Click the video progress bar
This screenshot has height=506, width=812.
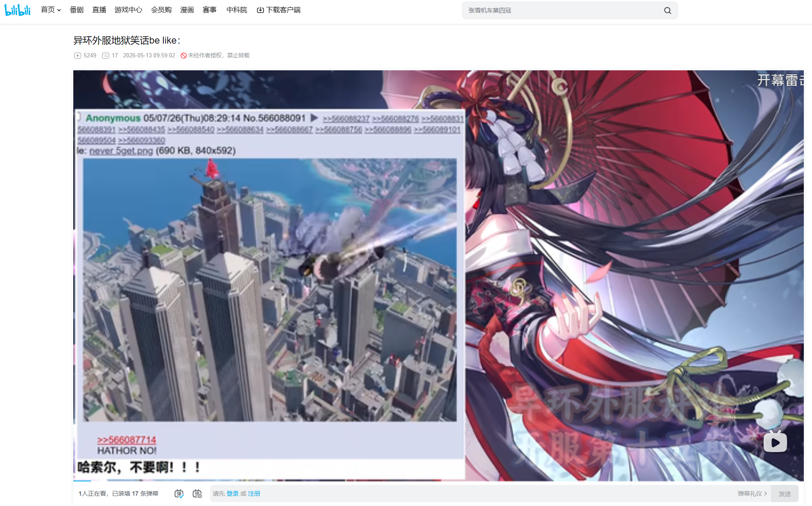pyautogui.click(x=438, y=480)
